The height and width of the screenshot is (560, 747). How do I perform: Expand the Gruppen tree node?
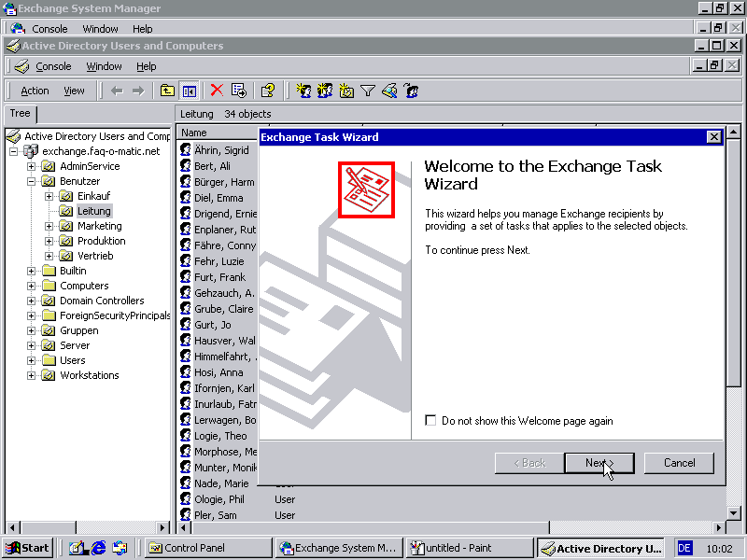(x=31, y=331)
